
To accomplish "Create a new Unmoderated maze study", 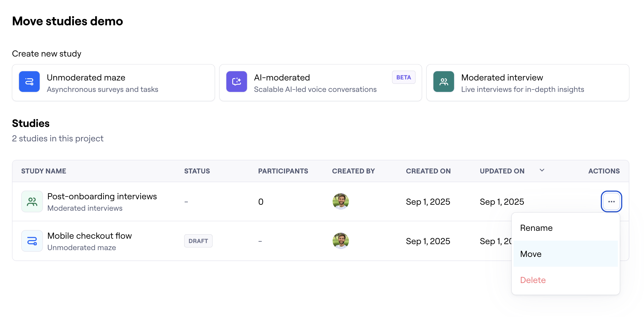I will [113, 83].
